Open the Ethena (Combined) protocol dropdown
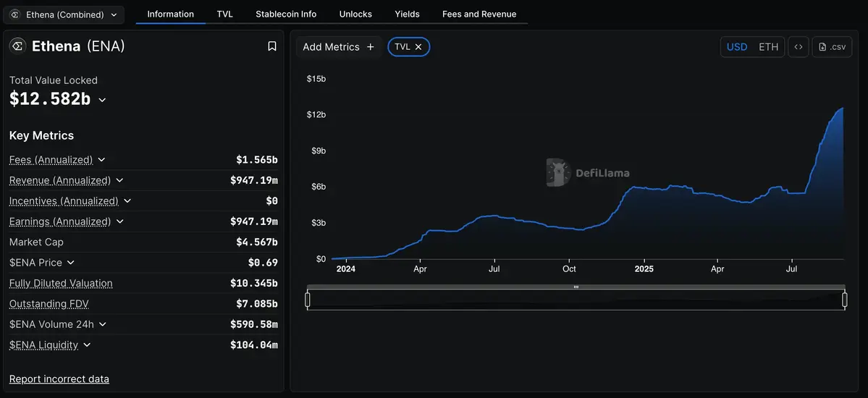This screenshot has height=398, width=868. [x=64, y=14]
